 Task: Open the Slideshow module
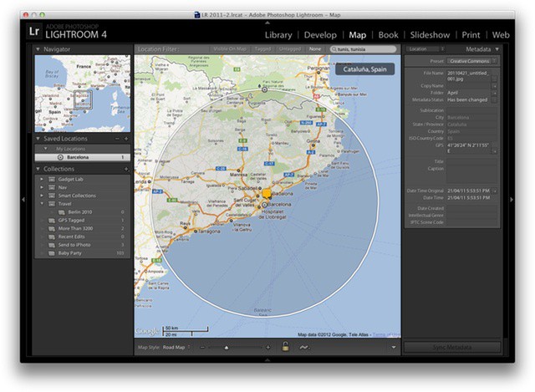pos(430,35)
